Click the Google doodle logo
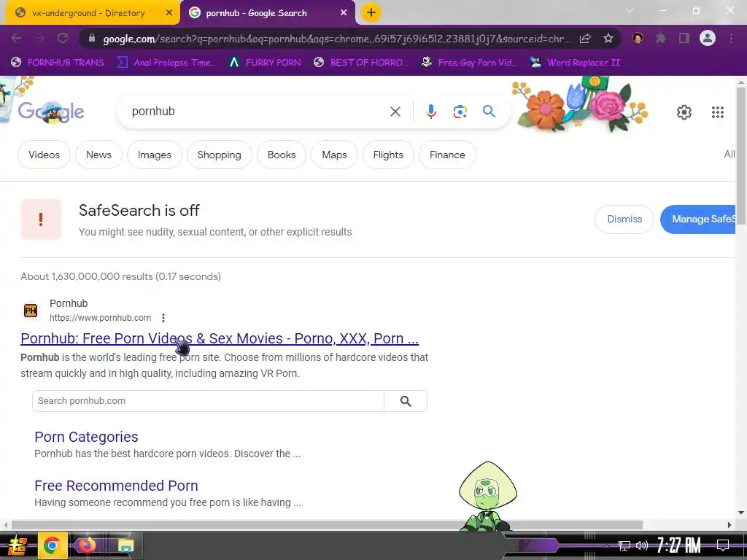 tap(51, 112)
